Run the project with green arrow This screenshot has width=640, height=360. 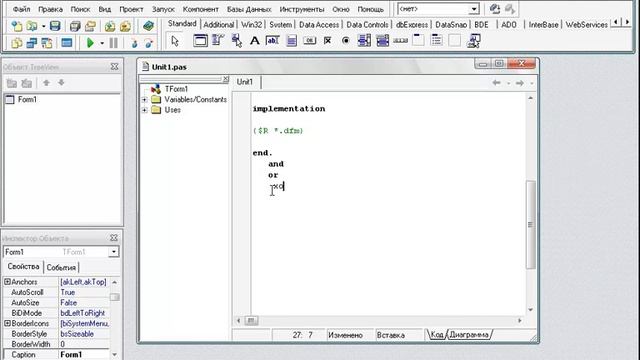90,42
